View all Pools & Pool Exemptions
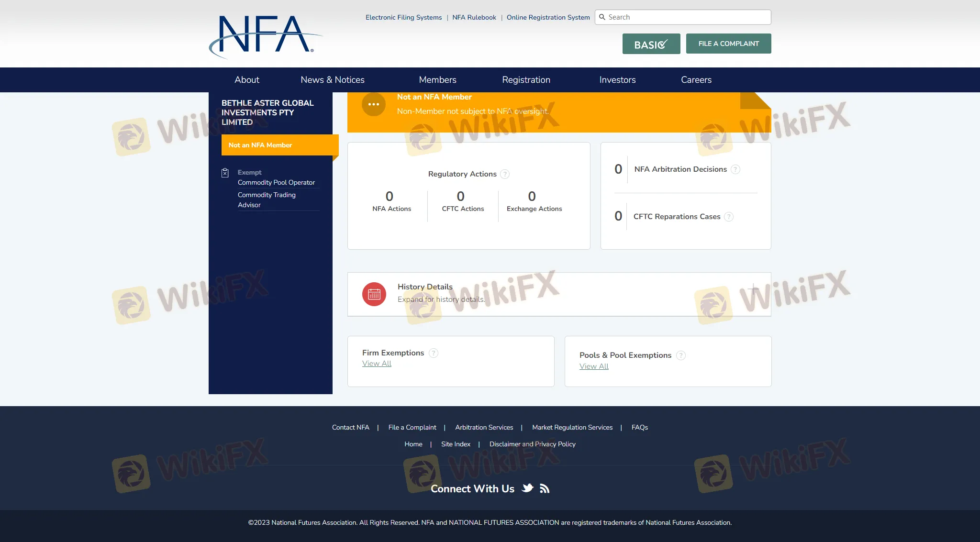Screen dimensions: 980x542 594,366
